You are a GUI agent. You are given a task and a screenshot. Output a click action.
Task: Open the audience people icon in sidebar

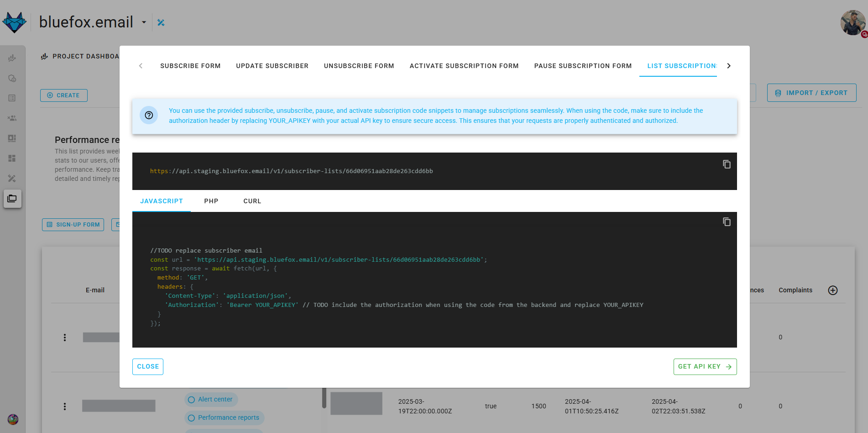tap(12, 118)
